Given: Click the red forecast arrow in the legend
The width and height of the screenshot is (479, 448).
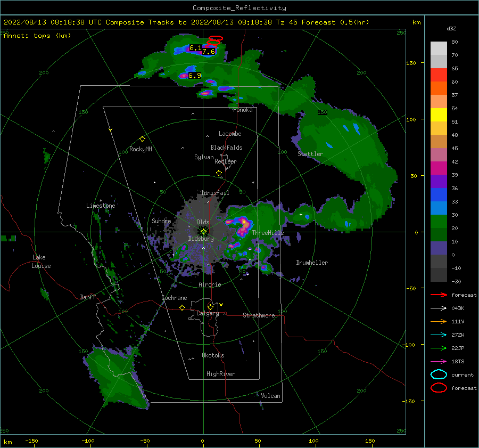Looking at the screenshot, I should pos(439,295).
